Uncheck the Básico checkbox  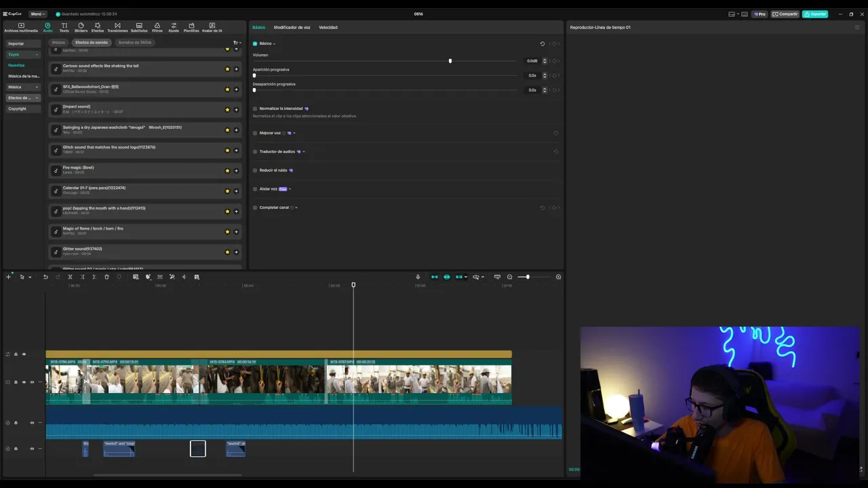pos(255,43)
